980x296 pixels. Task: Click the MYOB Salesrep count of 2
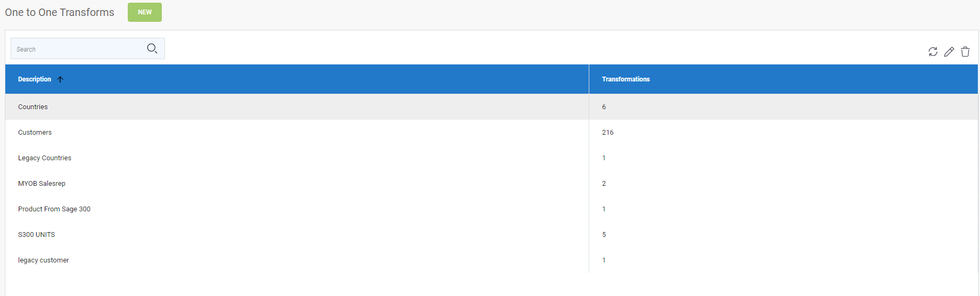click(604, 184)
